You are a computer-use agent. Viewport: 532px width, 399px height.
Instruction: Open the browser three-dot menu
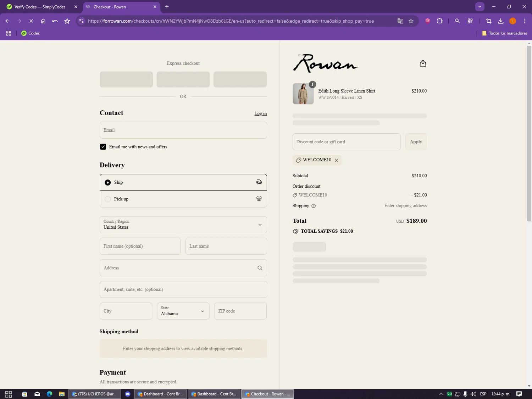(525, 21)
